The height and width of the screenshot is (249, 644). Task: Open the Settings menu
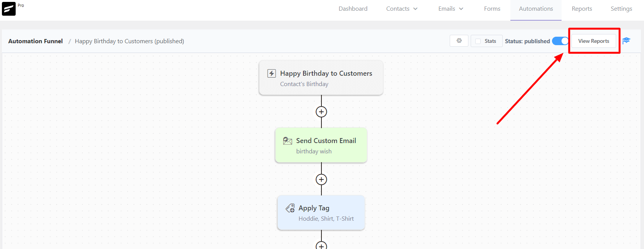coord(621,9)
